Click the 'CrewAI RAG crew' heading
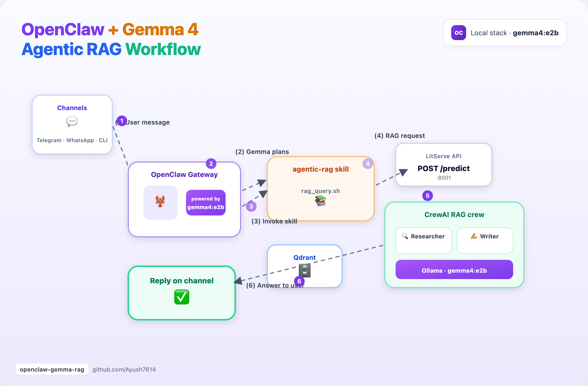 (454, 215)
